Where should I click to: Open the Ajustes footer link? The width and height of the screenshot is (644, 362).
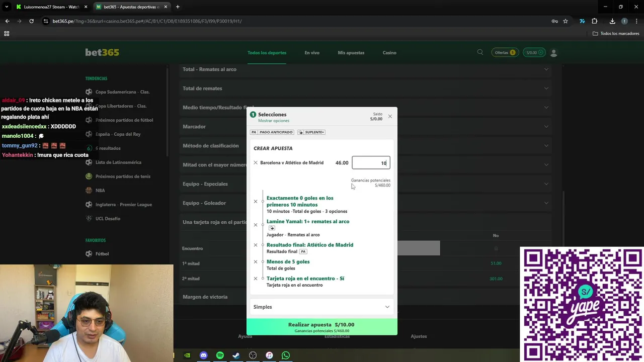tap(419, 336)
